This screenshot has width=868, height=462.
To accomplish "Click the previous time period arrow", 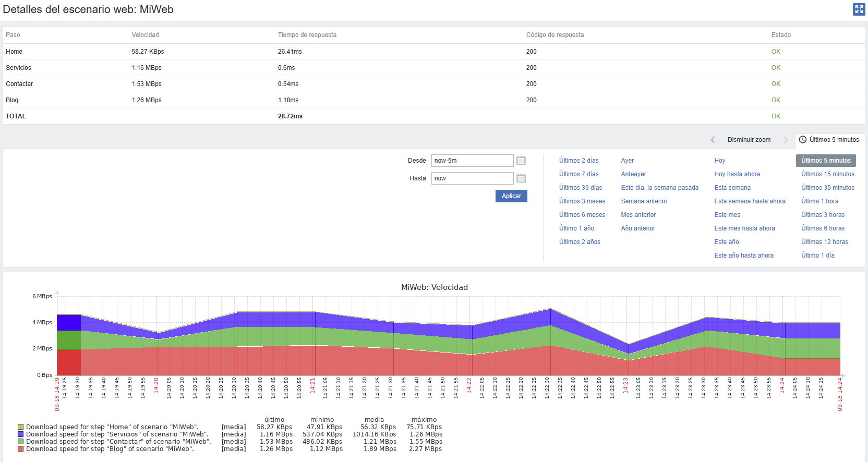I will click(x=713, y=140).
